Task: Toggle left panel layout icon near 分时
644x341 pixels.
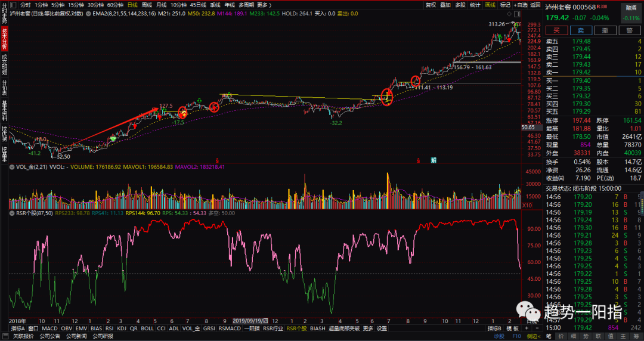Action: tap(13, 5)
